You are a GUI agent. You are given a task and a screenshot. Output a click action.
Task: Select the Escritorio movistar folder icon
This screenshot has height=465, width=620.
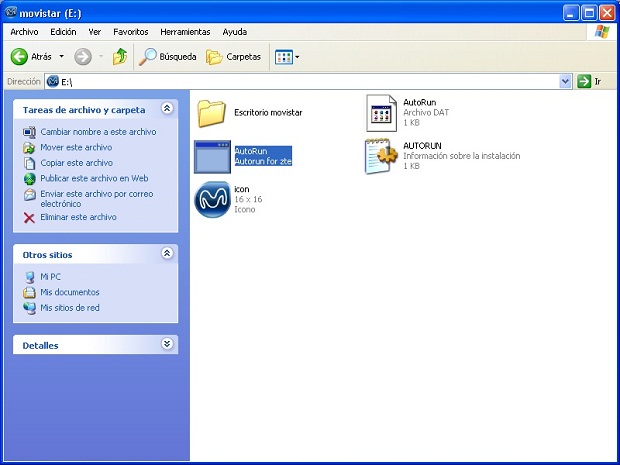[212, 113]
